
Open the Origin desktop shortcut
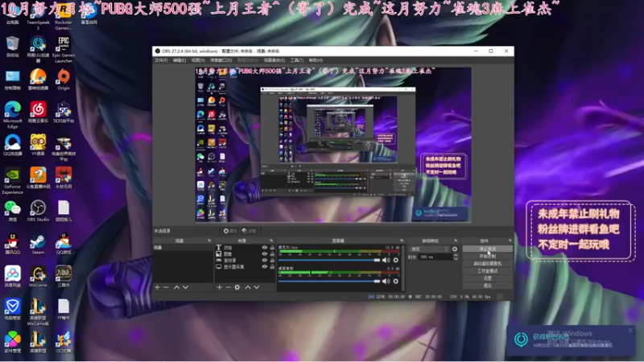click(64, 79)
